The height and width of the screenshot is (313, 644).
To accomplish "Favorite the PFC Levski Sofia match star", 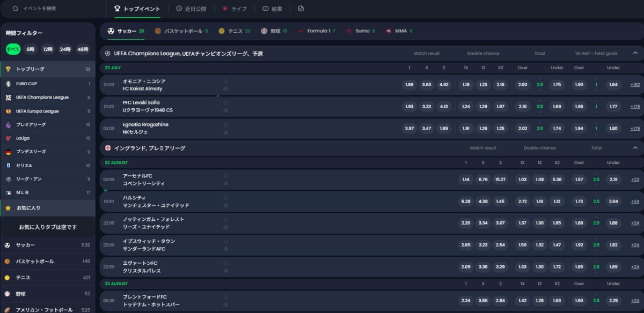I will pyautogui.click(x=225, y=102).
